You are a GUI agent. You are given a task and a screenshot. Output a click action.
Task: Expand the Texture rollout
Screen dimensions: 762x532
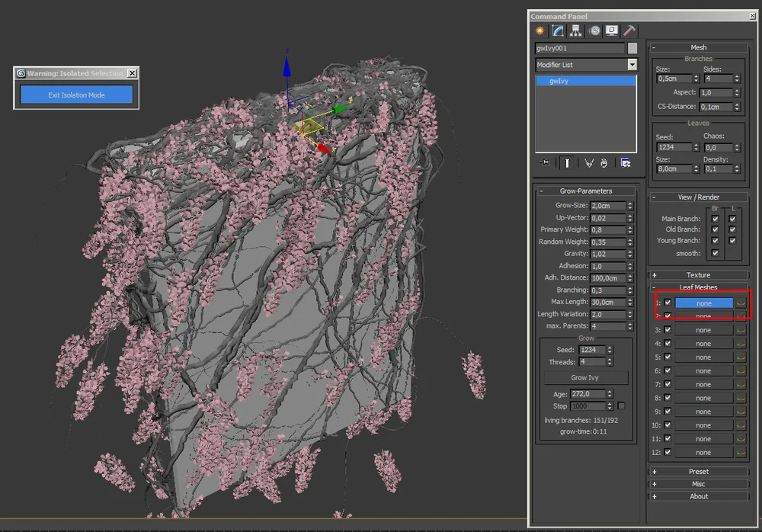tap(698, 275)
